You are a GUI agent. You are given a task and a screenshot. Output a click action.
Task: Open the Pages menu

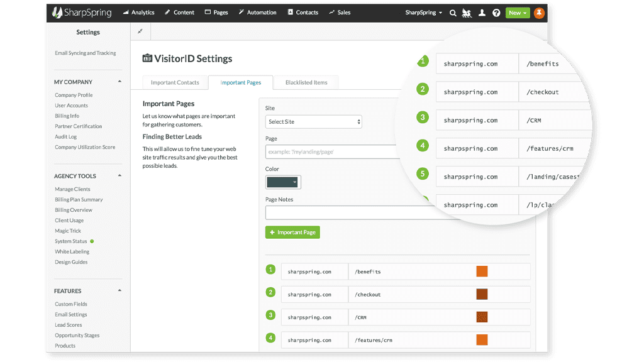(x=216, y=13)
